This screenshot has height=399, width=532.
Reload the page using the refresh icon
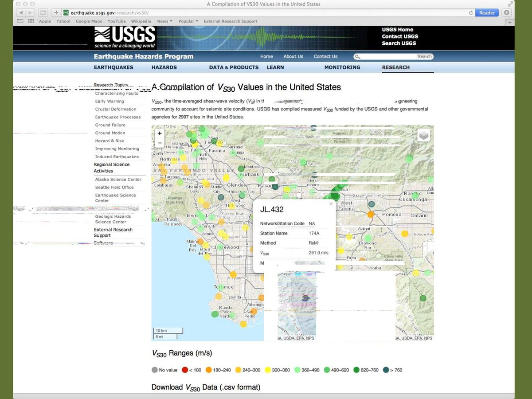[471, 13]
